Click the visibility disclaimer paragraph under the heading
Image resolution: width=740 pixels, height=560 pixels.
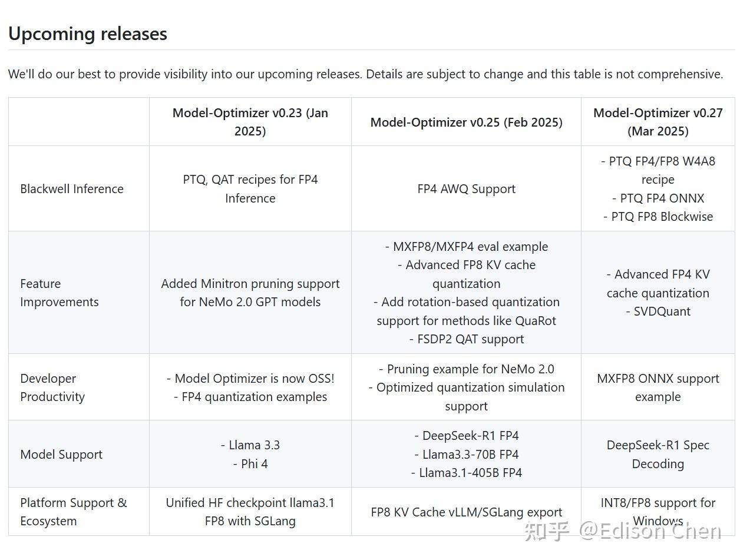pos(365,74)
